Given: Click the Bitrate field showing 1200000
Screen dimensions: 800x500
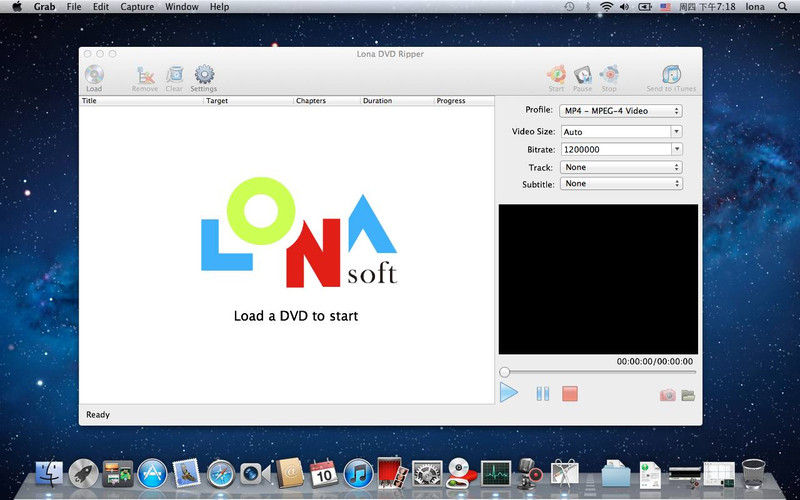Looking at the screenshot, I should coord(616,149).
